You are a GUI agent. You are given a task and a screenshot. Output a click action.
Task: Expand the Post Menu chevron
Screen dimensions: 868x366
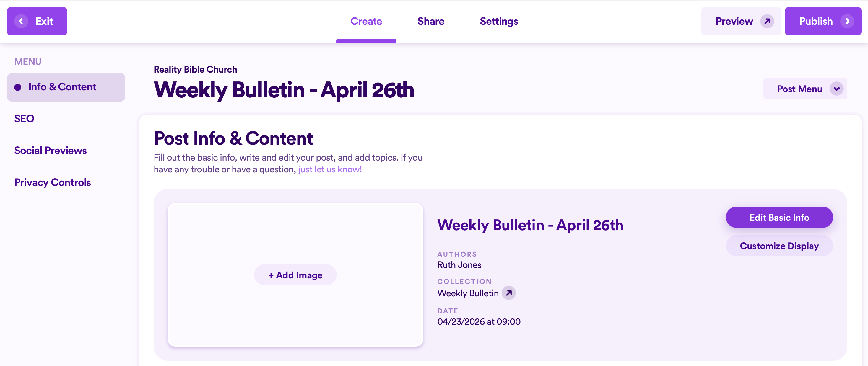836,89
